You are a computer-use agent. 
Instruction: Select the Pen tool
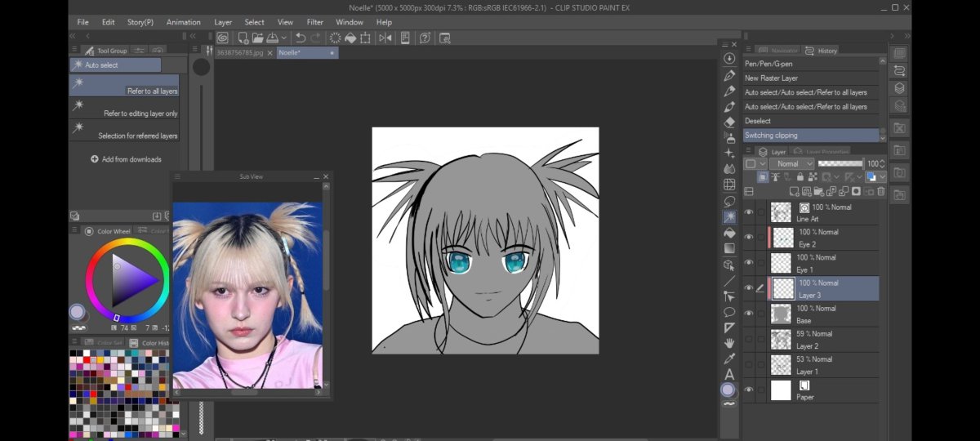click(x=729, y=75)
